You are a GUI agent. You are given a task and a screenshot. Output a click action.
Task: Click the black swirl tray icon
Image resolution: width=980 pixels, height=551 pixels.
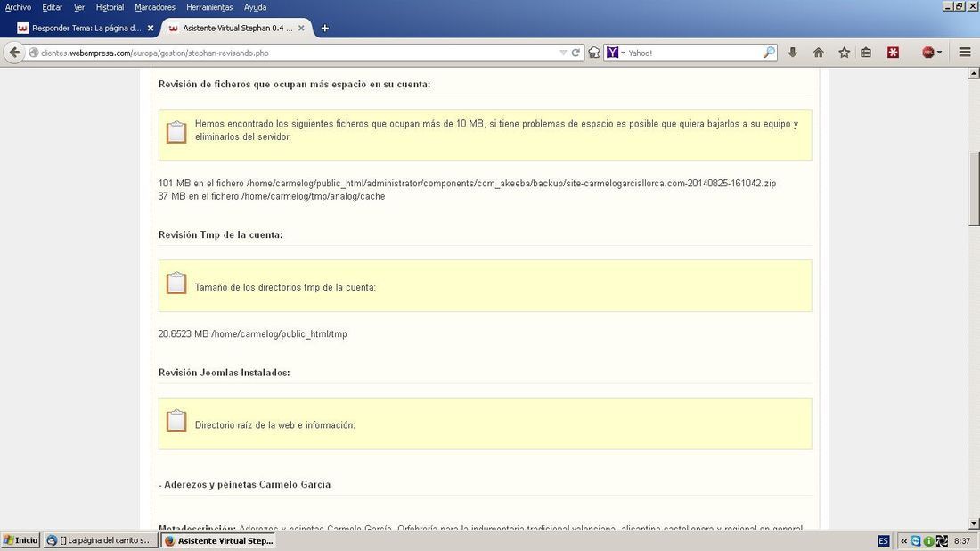942,541
